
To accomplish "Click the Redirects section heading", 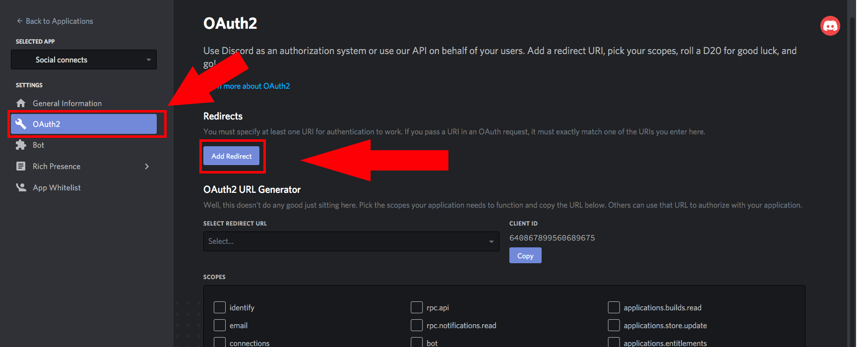I will 223,116.
